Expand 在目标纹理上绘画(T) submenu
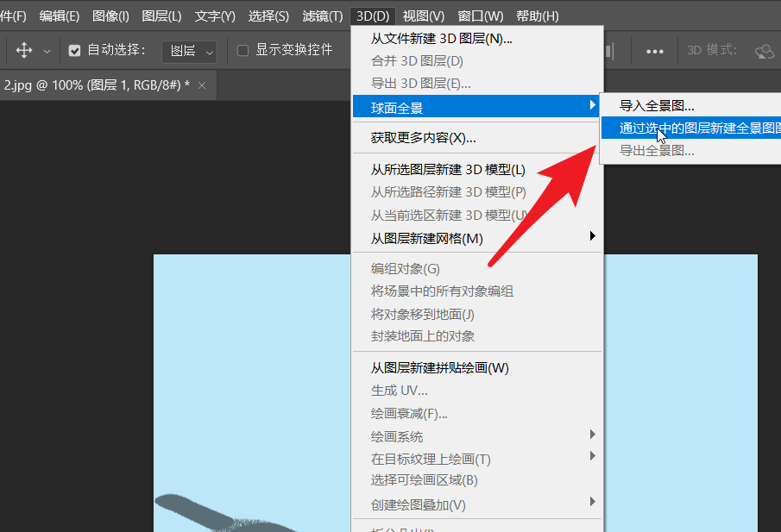781x532 pixels. tap(478, 459)
